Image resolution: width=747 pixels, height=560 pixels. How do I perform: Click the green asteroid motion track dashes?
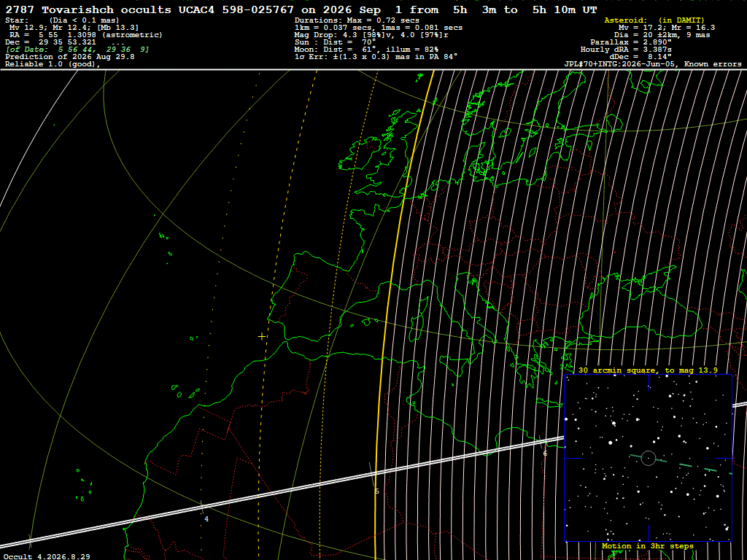[x=681, y=464]
